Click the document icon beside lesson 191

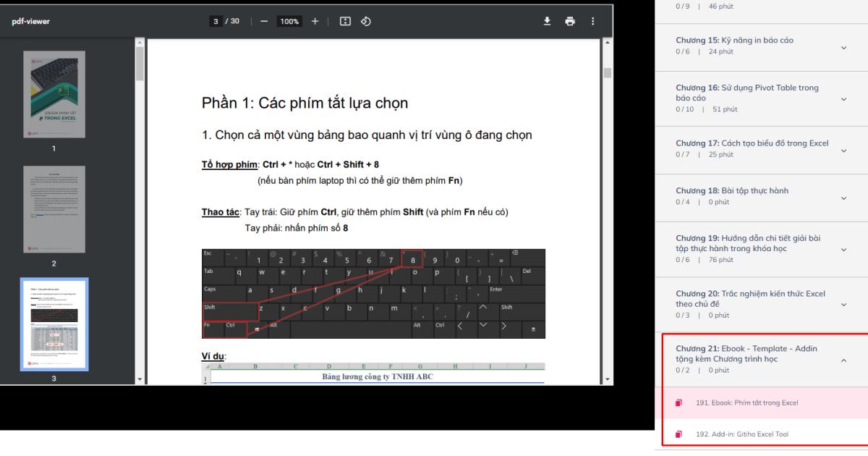click(678, 402)
